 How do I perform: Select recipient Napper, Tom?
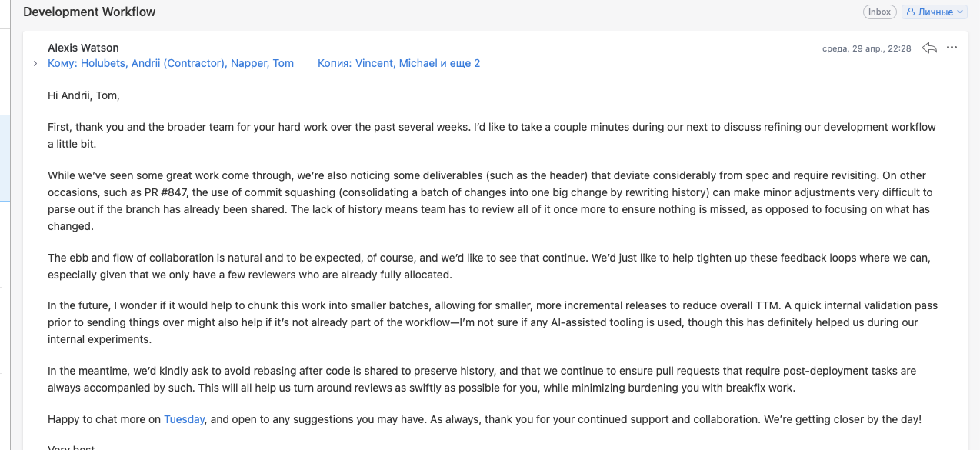pyautogui.click(x=262, y=63)
